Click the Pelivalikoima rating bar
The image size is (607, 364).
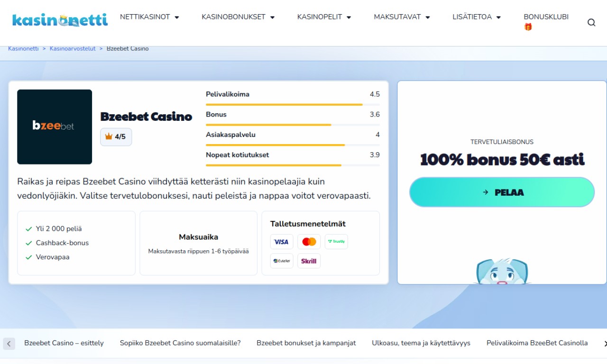click(293, 104)
